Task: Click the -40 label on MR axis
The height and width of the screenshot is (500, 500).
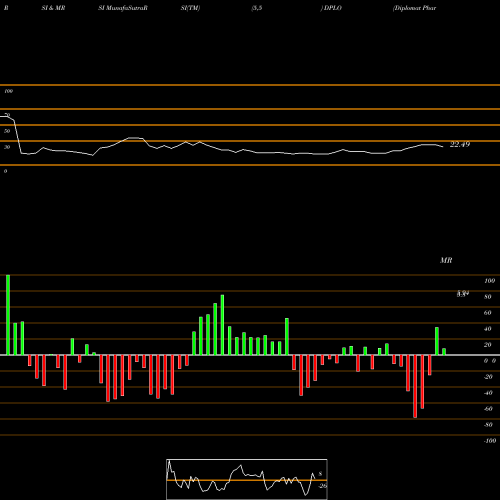Action: point(488,393)
